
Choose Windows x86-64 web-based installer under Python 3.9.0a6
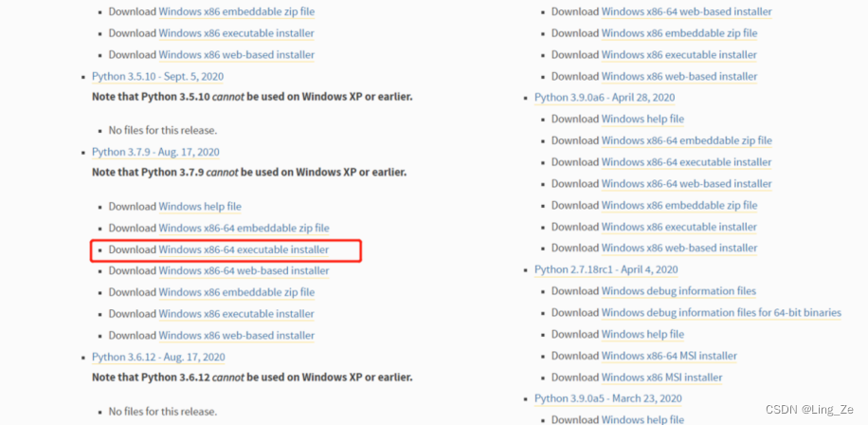[x=686, y=183]
